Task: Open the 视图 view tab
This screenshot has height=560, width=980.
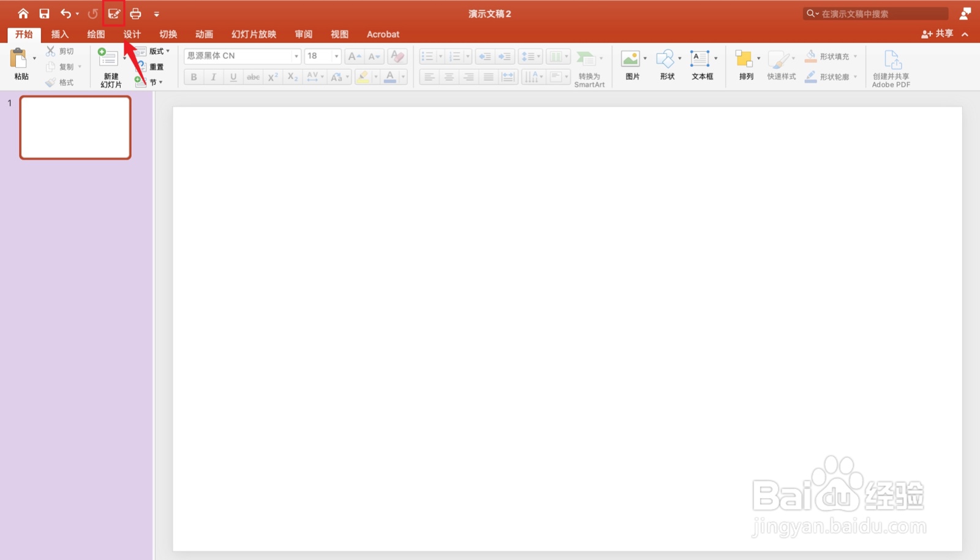Action: [339, 34]
